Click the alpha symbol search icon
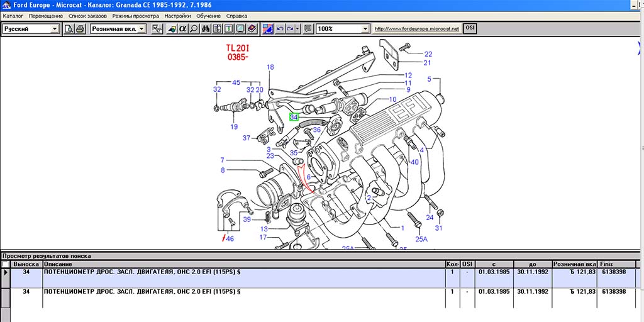The height and width of the screenshot is (322, 644). 183,29
